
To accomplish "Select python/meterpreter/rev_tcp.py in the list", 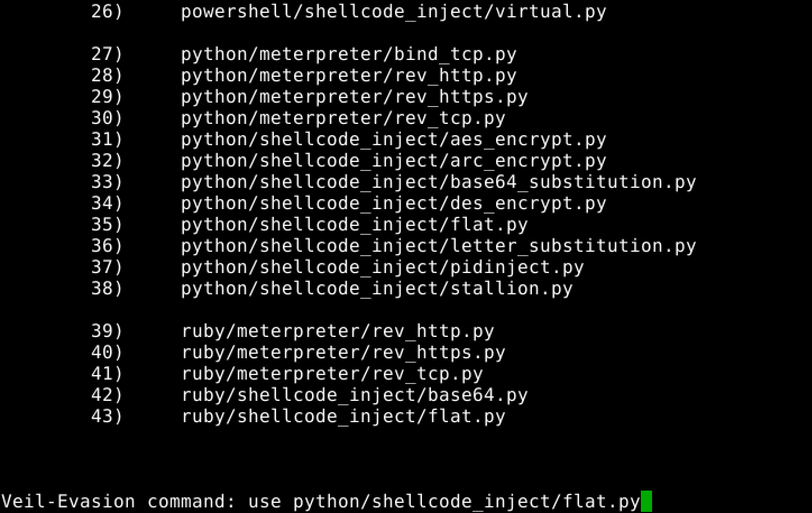I will tap(342, 118).
